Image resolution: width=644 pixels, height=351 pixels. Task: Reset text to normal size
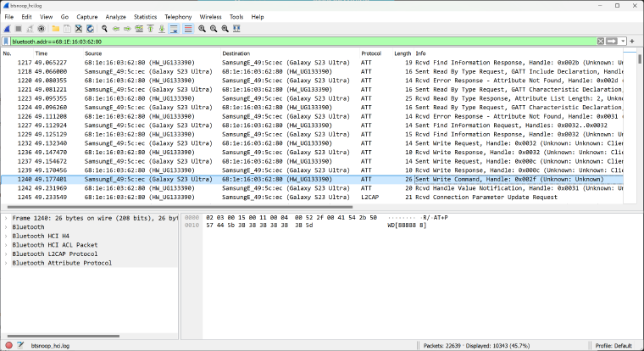tap(225, 29)
